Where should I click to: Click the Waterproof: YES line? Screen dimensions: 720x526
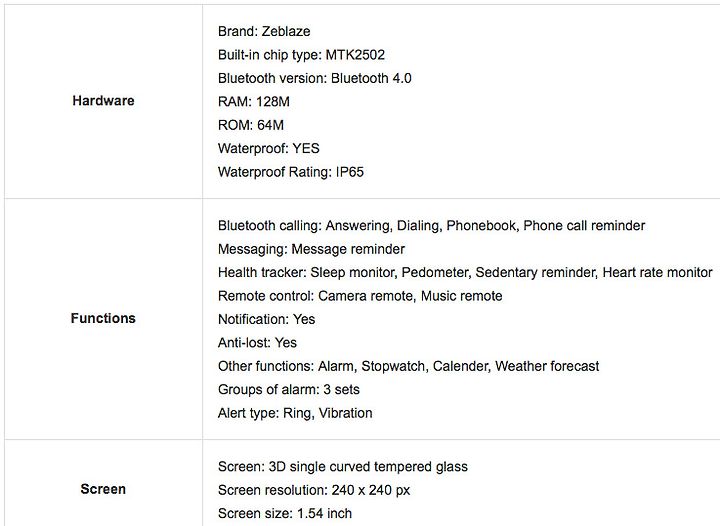(269, 148)
